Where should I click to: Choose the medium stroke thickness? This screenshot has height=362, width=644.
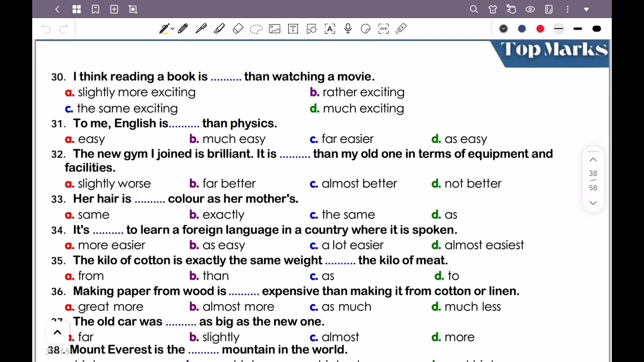click(x=578, y=29)
